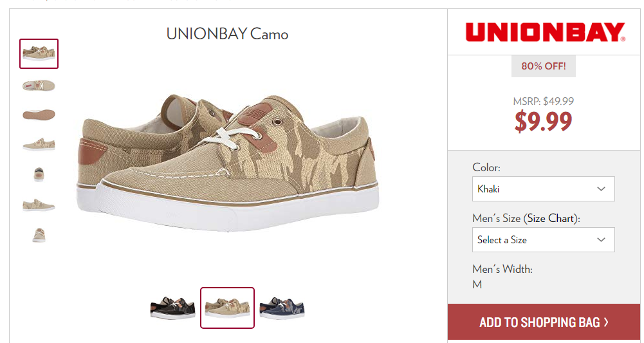Click the Khaki dropdown chevron arrow
The height and width of the screenshot is (343, 644).
[601, 189]
